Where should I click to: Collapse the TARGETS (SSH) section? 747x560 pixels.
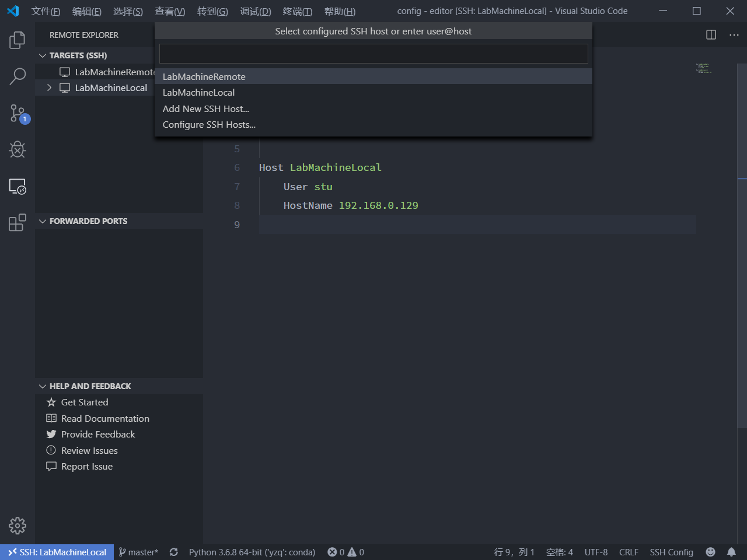click(x=43, y=55)
